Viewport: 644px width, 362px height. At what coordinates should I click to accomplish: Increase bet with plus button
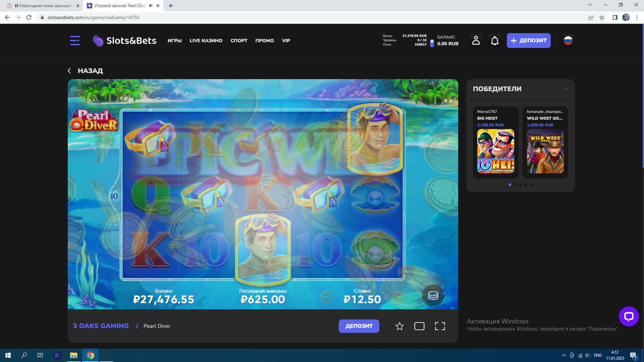coord(398,297)
